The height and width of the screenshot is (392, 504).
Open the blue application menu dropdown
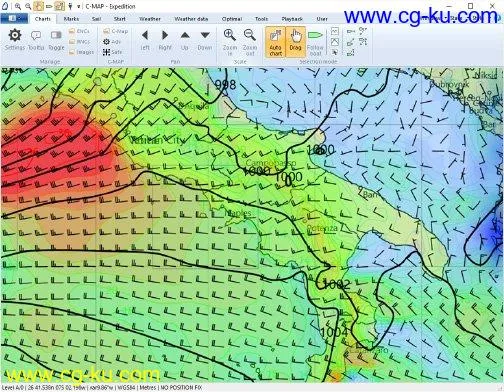click(14, 18)
